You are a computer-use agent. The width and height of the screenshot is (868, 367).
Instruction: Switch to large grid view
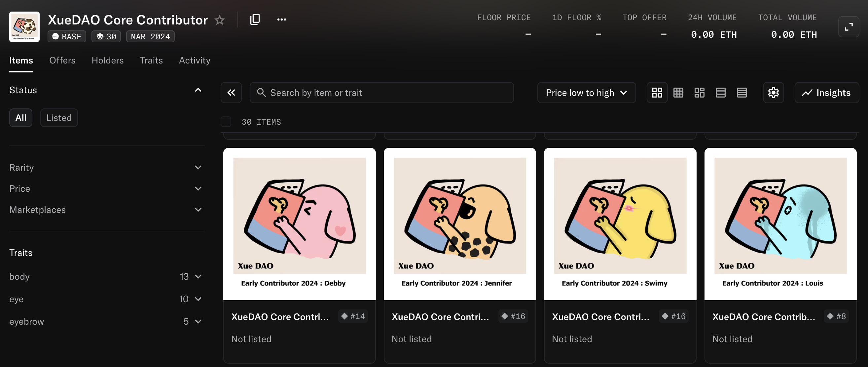(657, 93)
